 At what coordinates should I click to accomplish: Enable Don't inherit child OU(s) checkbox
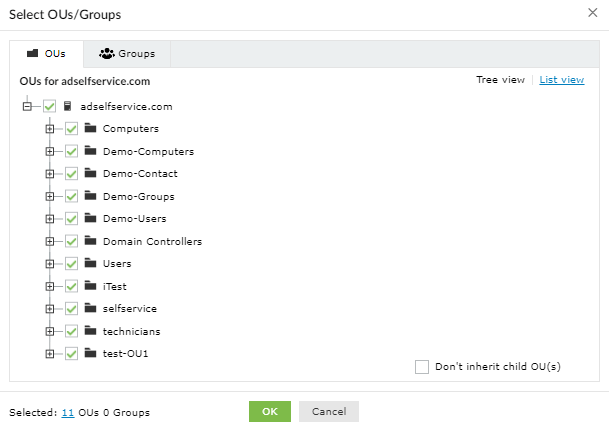pyautogui.click(x=422, y=367)
